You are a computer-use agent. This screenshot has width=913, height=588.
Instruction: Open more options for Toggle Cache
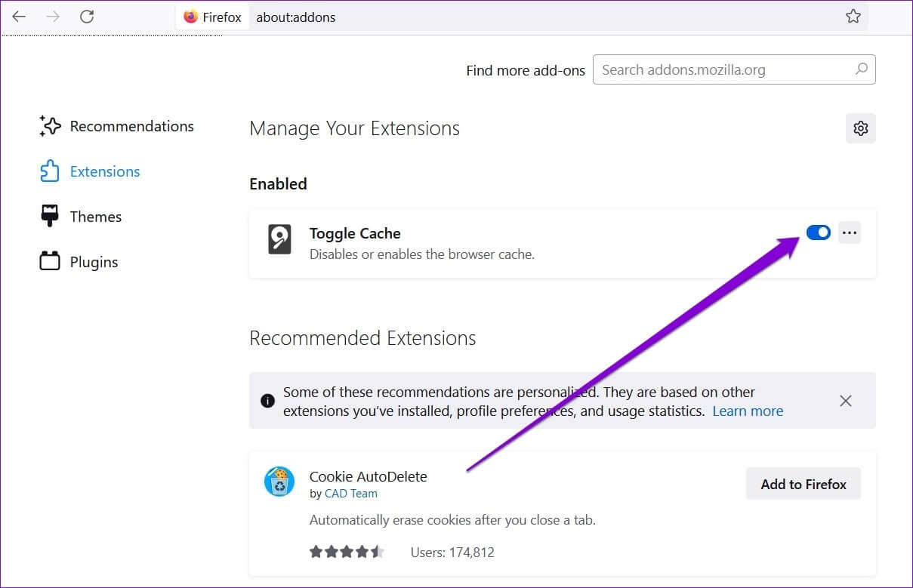pyautogui.click(x=850, y=232)
